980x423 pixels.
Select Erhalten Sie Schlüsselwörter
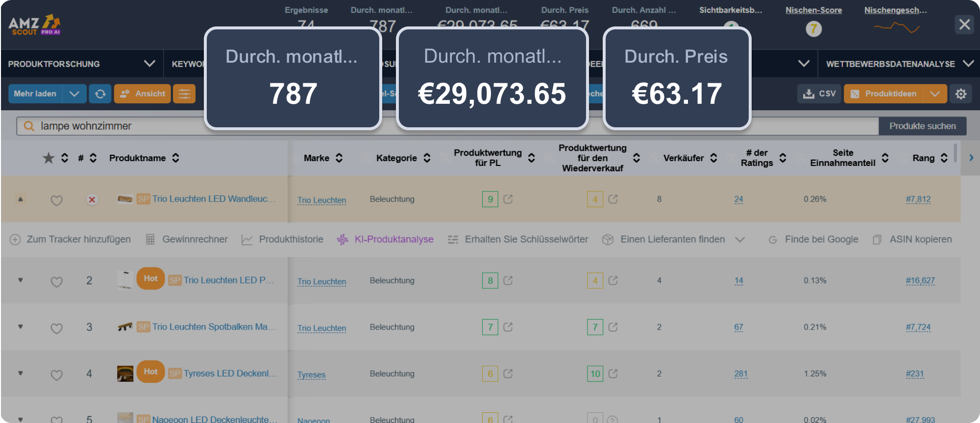point(518,239)
